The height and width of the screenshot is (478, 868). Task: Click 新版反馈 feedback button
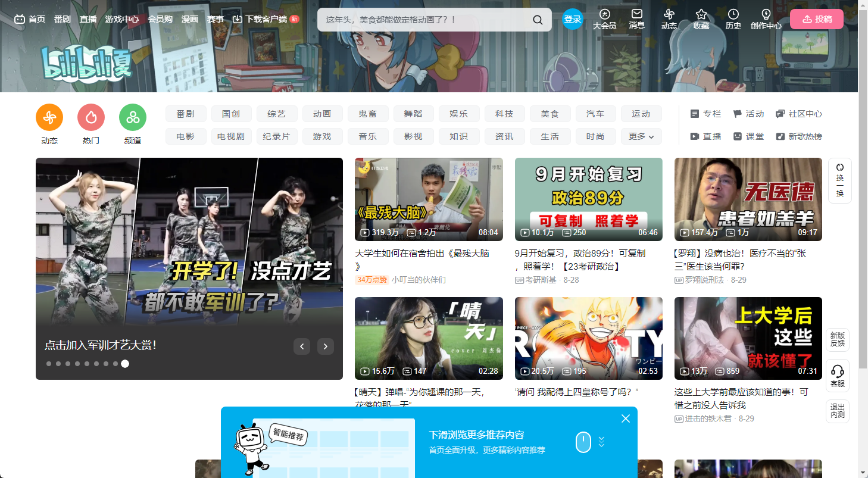[838, 339]
